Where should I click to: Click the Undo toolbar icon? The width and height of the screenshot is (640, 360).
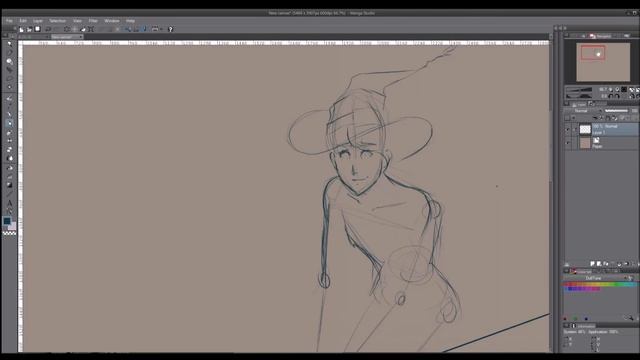click(x=48, y=29)
